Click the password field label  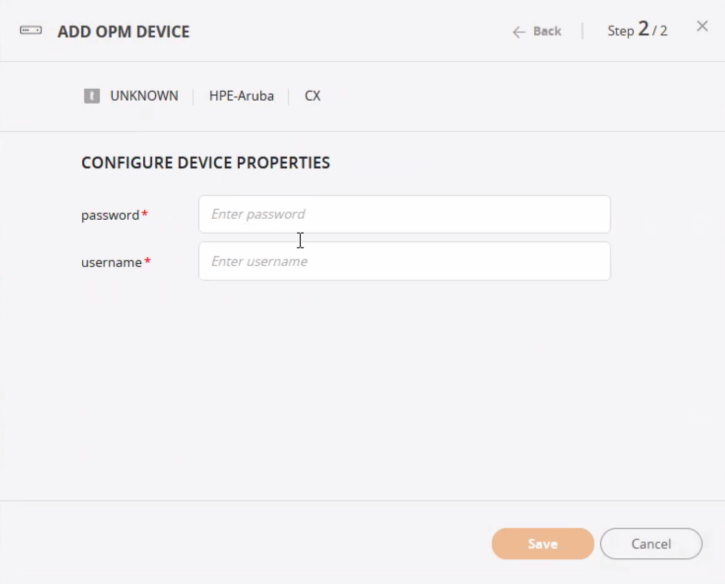click(x=110, y=215)
